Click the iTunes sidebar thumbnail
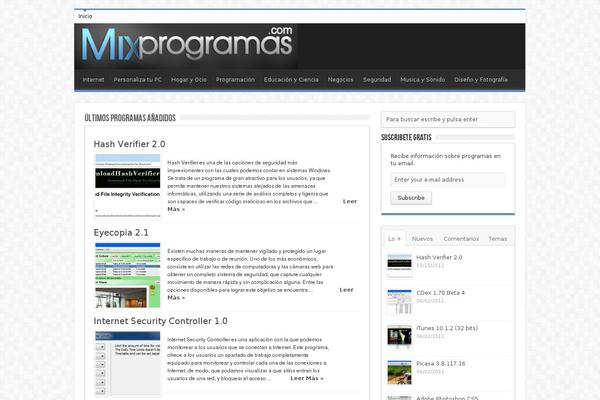This screenshot has height=400, width=600. [399, 337]
